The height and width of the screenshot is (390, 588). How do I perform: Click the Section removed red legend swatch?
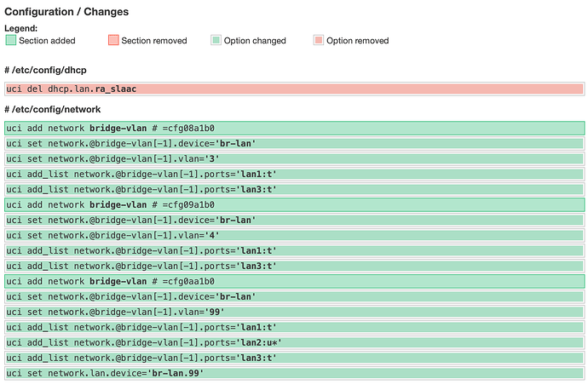pos(113,40)
